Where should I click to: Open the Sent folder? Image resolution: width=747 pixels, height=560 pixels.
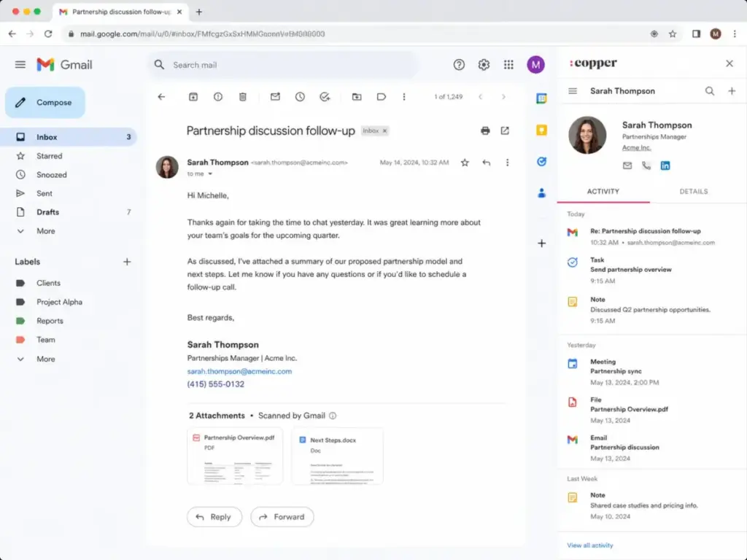click(x=44, y=193)
